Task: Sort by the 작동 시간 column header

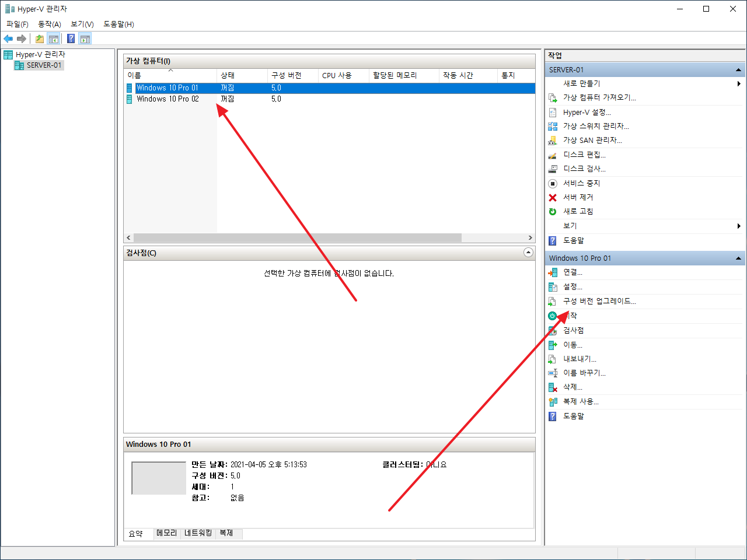Action: tap(468, 75)
